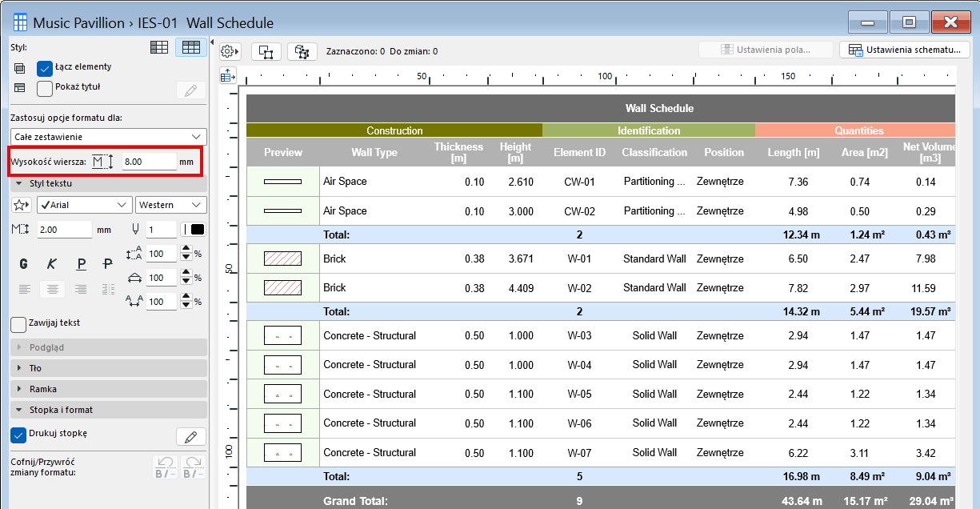Screen dimensions: 980x509
Task: Select the Construction header group
Action: (394, 130)
